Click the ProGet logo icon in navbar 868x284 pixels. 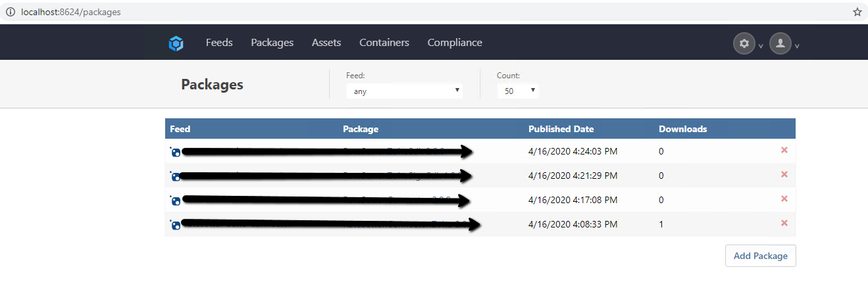pos(176,43)
